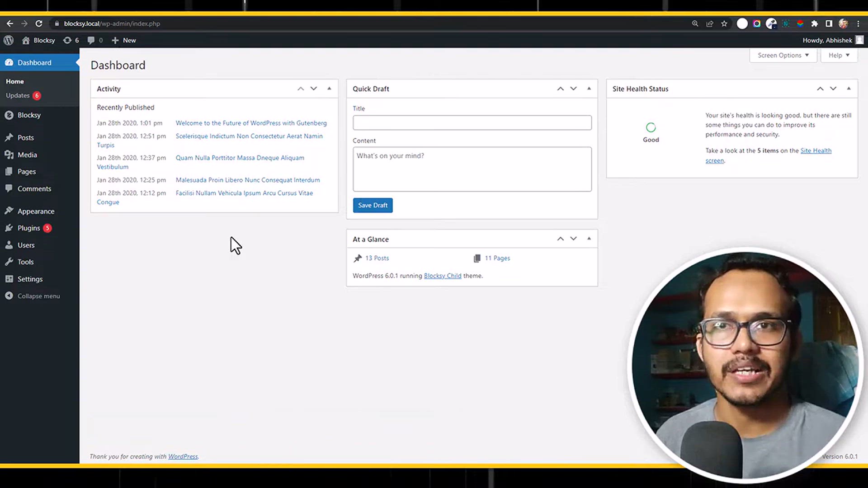Move Quick Draft widget up
Image resolution: width=868 pixels, height=488 pixels.
click(561, 89)
